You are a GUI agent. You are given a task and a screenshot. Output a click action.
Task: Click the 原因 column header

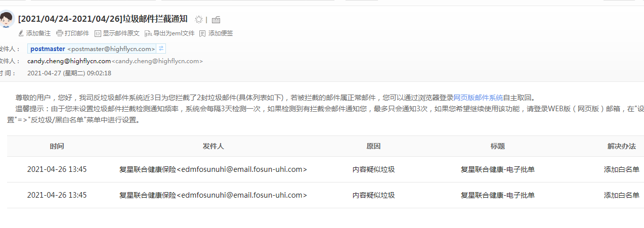click(x=373, y=146)
